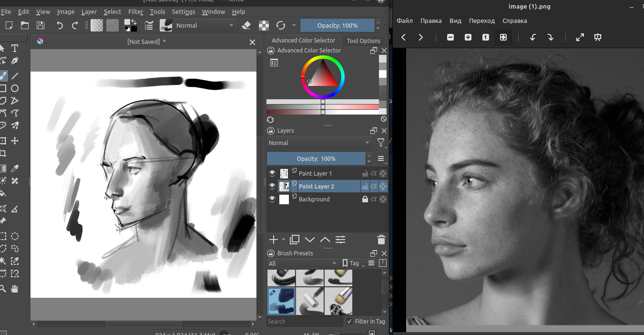Open the Tag menu in Brush Presets
Viewport: 644px width, 335px height.
click(x=353, y=263)
